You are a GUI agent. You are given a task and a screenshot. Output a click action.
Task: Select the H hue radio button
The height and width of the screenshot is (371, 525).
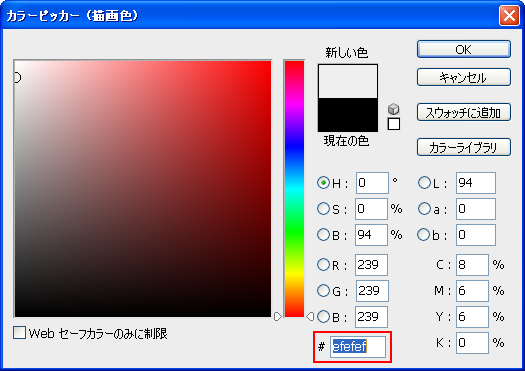[x=323, y=183]
